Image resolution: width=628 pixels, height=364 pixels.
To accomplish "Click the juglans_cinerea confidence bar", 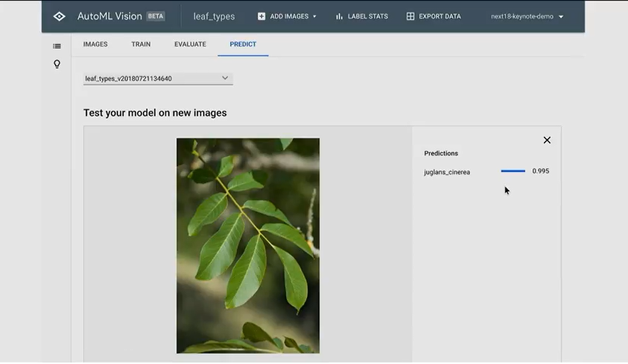I will (513, 171).
